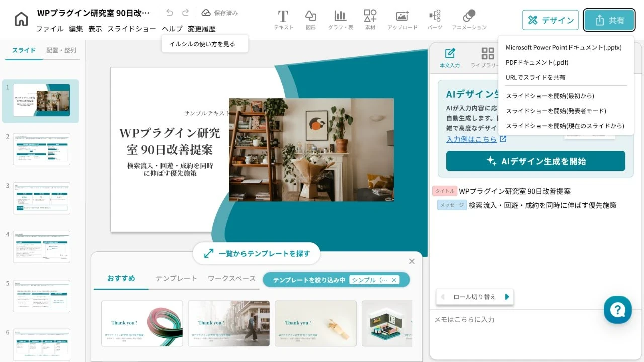Click the デザイン button
Screen dimensions: 644x362
[550, 20]
